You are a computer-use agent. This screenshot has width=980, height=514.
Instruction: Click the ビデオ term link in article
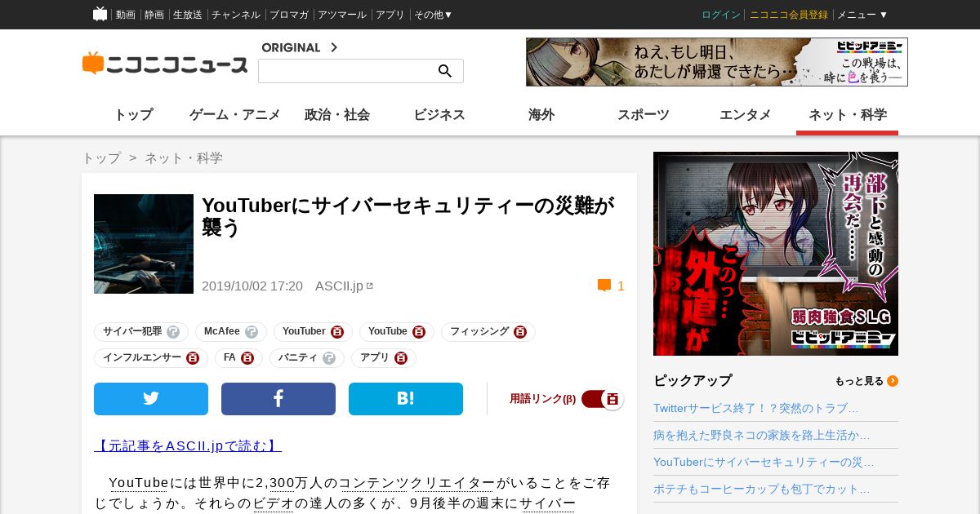tap(273, 503)
